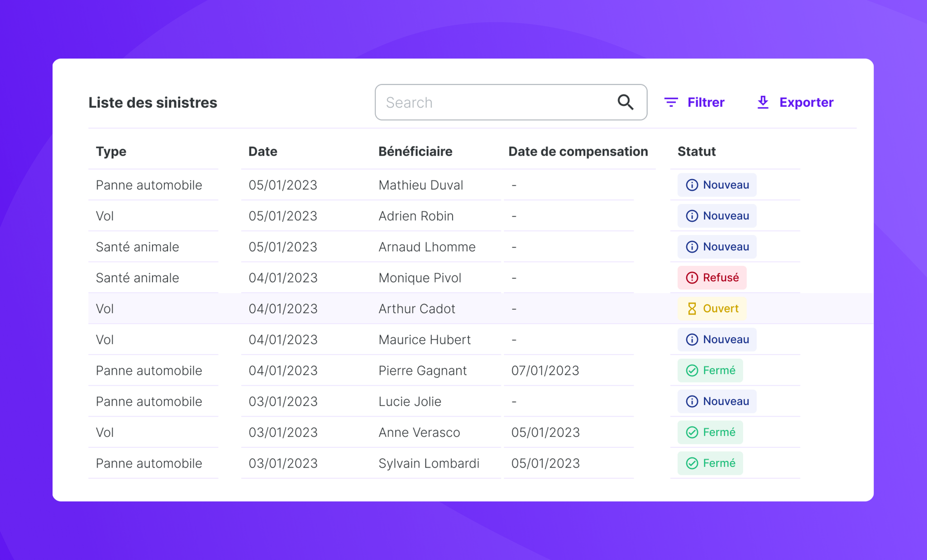Screen dimensions: 927x560
Task: Click the Bénéficiaire column header
Action: point(415,152)
